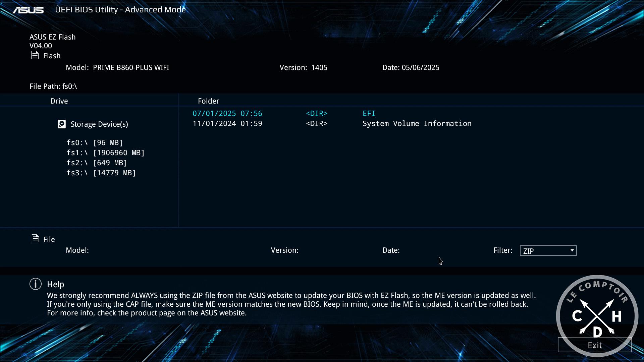Select the fs2:\ 649 MB drive
644x362 pixels.
coord(97,163)
